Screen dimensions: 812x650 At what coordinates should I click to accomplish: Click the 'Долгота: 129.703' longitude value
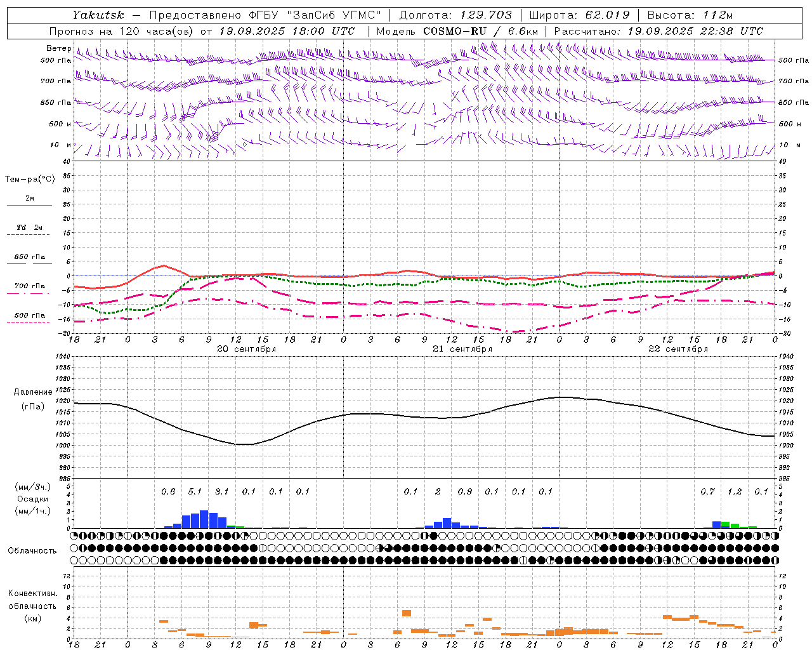click(x=455, y=15)
